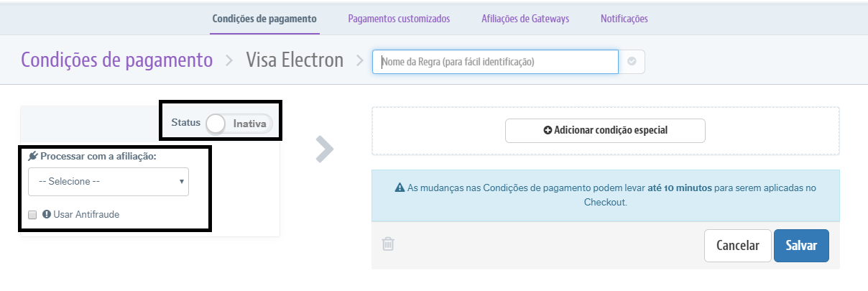Enable the Usar Antifraude checkbox
This screenshot has width=868, height=291.
click(x=32, y=214)
